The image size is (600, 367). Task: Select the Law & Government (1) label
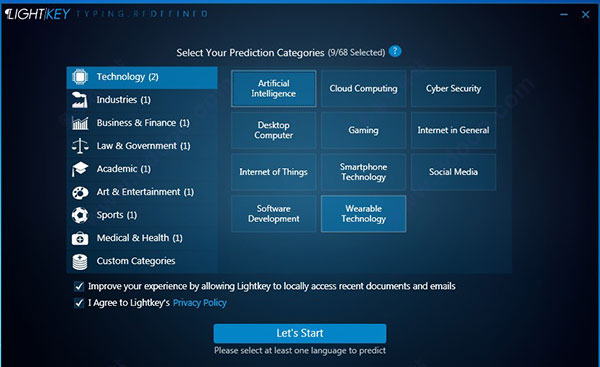tap(143, 146)
